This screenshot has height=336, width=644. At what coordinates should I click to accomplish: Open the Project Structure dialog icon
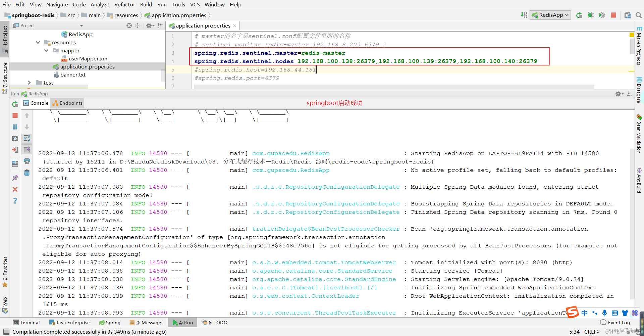coord(628,15)
